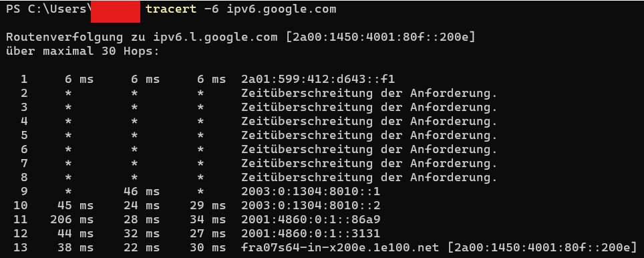Image resolution: width=644 pixels, height=258 pixels.
Task: Click the ipv6.google.com argument in the command
Action: [281, 9]
